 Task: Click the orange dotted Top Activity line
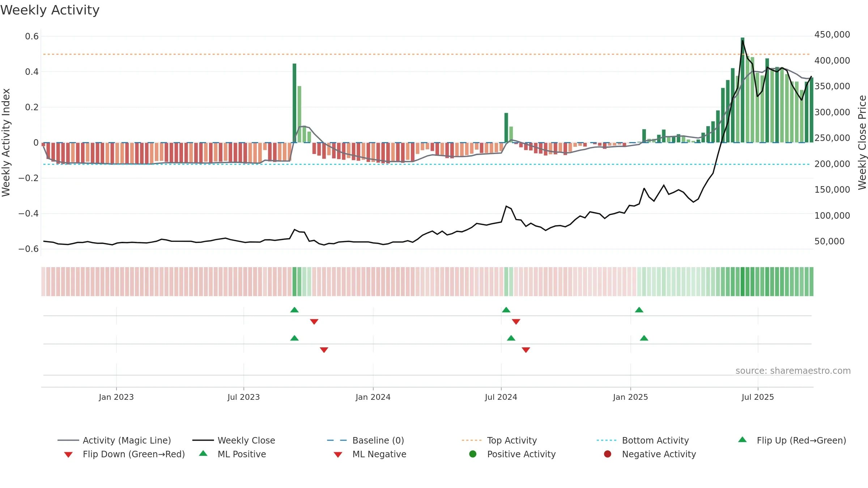click(427, 54)
